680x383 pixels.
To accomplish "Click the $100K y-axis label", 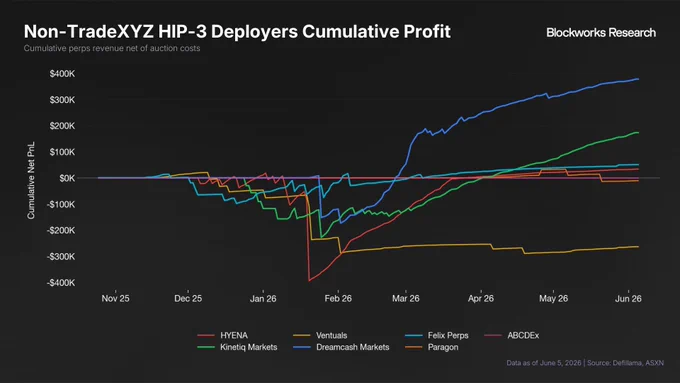I will [62, 152].
